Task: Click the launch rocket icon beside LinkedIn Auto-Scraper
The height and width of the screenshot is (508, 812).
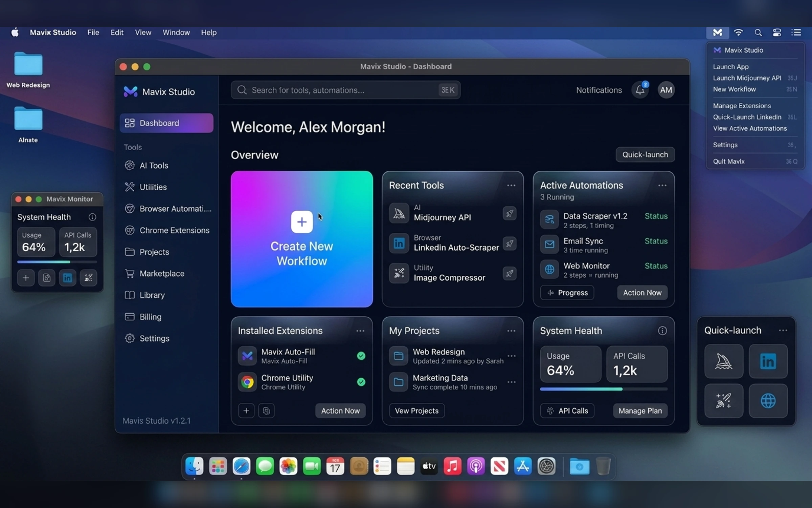Action: click(509, 244)
